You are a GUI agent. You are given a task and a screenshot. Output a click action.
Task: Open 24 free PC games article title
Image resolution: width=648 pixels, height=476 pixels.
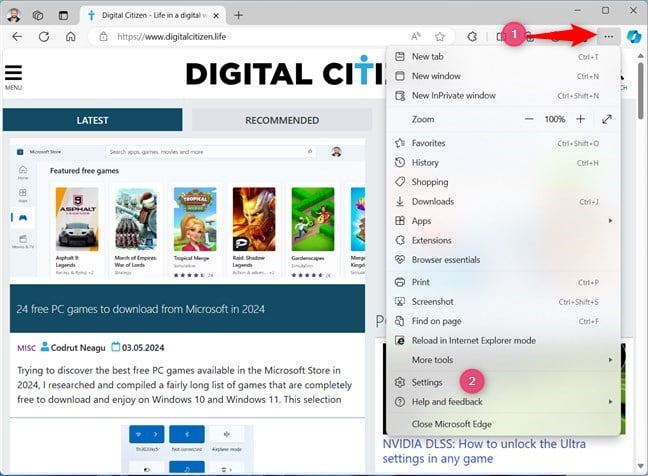[x=141, y=309]
